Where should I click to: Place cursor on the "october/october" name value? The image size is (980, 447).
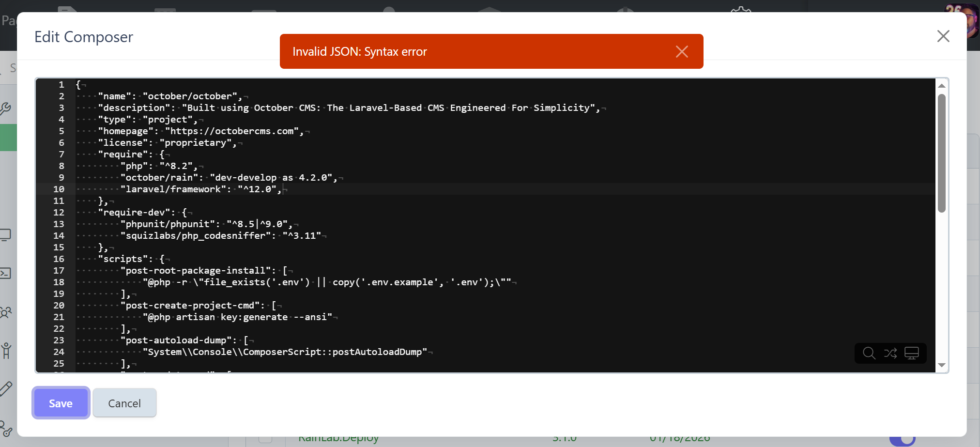pyautogui.click(x=192, y=96)
